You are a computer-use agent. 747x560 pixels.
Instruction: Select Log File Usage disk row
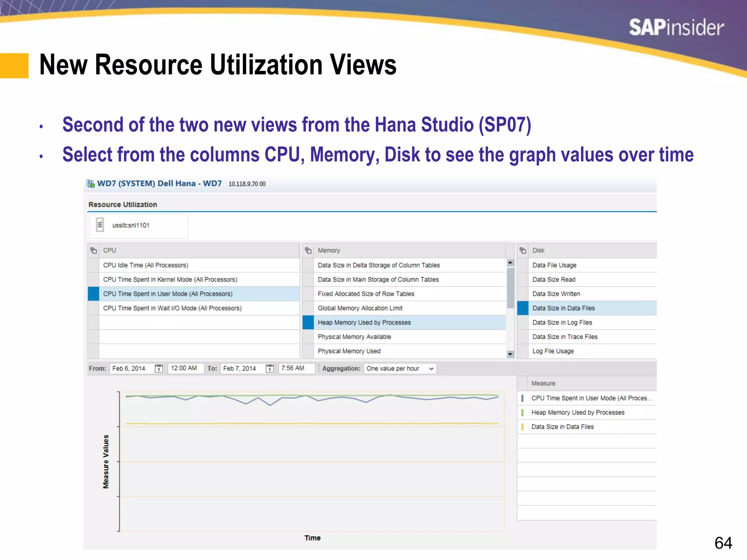point(593,351)
